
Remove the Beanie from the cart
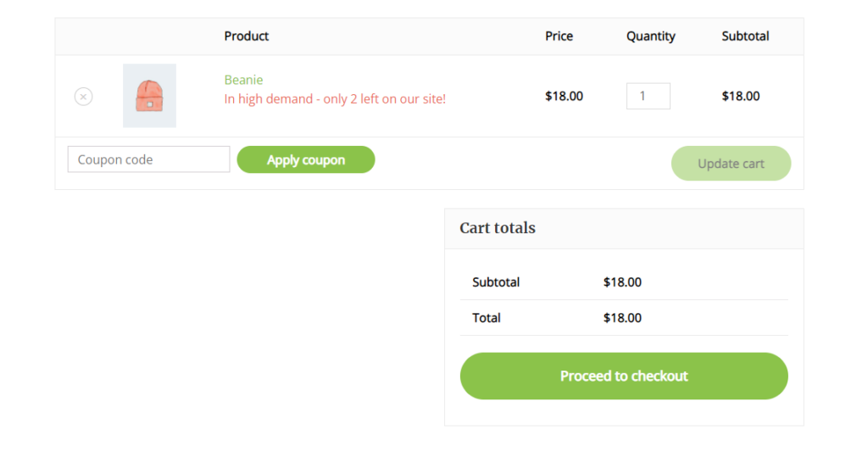pyautogui.click(x=83, y=97)
